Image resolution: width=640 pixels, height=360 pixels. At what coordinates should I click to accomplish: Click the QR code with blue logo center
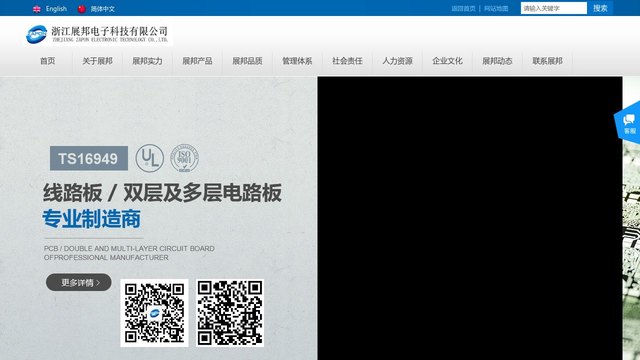pos(154,313)
